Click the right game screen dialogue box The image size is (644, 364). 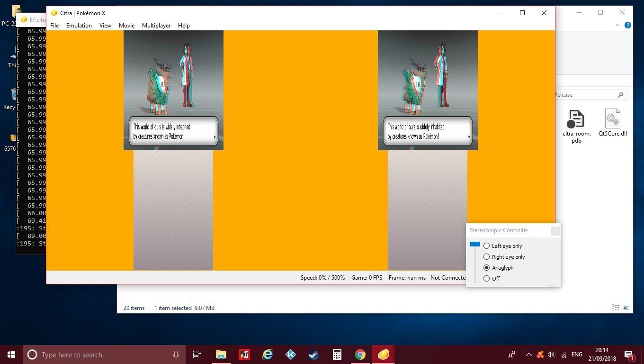pyautogui.click(x=428, y=131)
